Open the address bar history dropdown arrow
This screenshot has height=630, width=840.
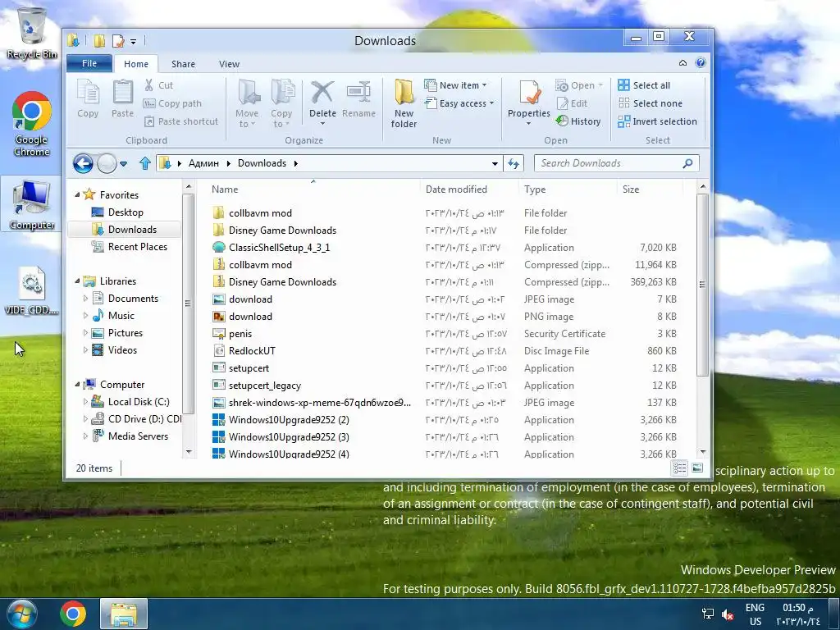click(x=495, y=163)
